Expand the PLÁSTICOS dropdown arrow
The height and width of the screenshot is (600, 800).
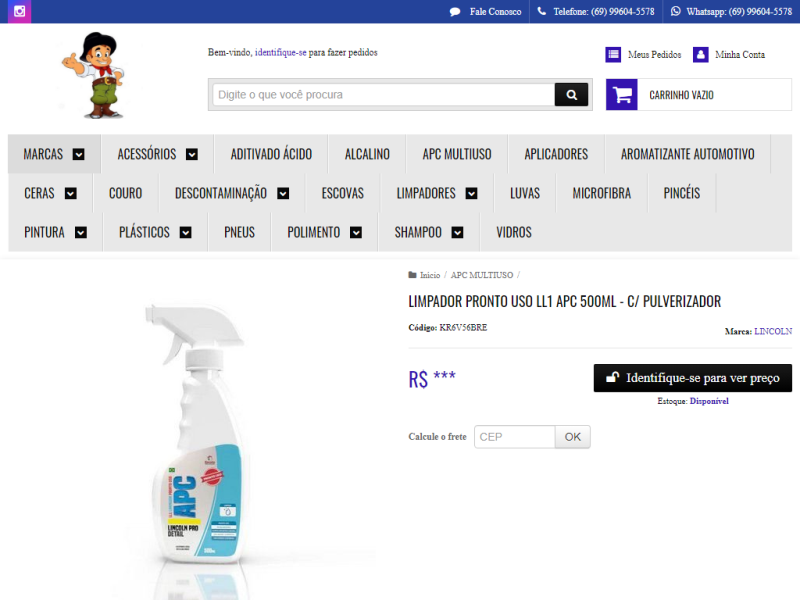tap(186, 233)
